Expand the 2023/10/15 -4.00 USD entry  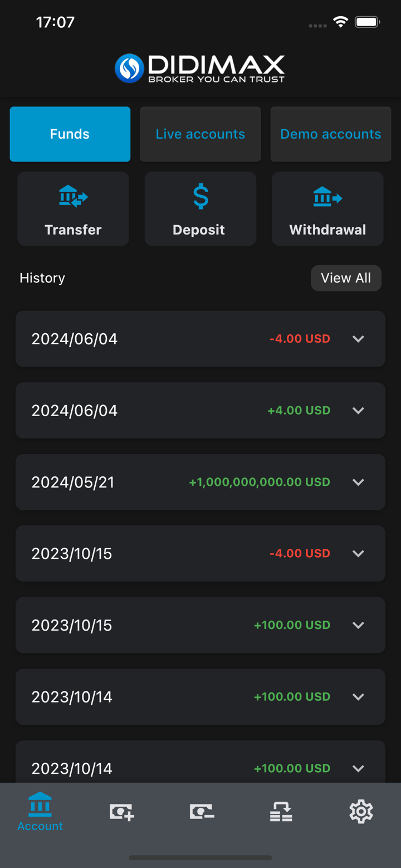click(358, 554)
